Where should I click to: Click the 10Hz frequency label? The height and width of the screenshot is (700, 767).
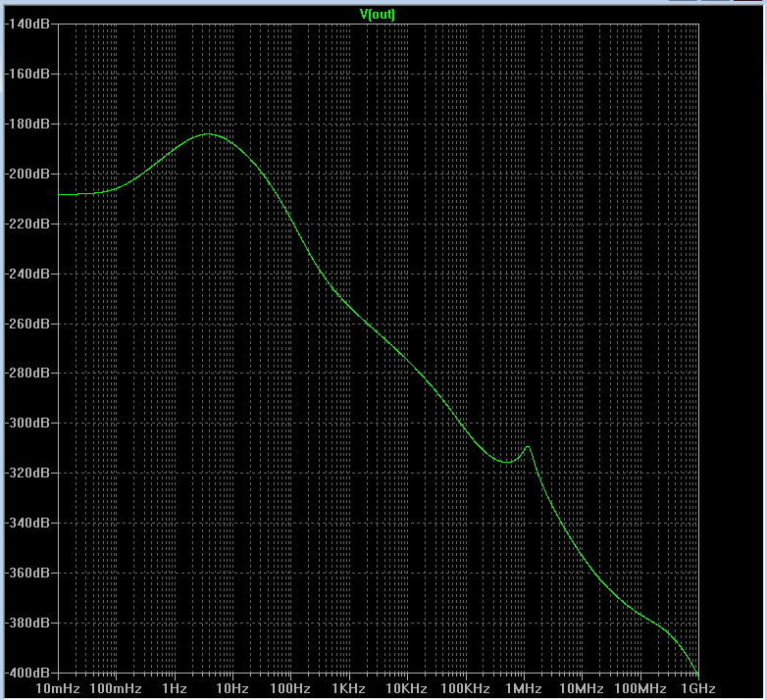(232, 689)
